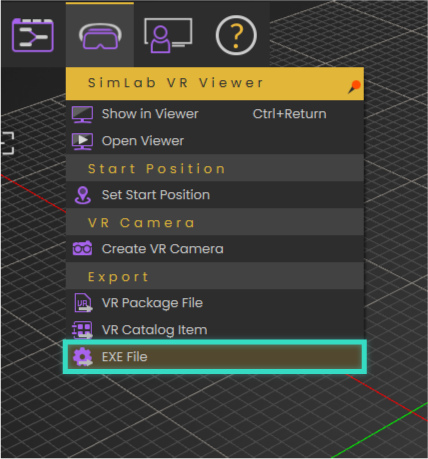This screenshot has height=459, width=428.
Task: Click the Start Position section header
Action: point(215,168)
